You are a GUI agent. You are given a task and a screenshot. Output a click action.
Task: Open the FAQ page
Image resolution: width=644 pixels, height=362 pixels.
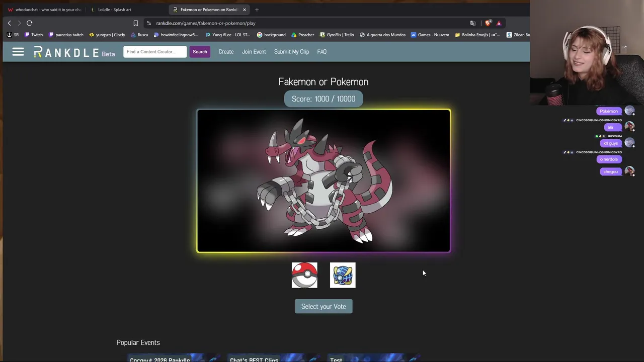(x=322, y=52)
